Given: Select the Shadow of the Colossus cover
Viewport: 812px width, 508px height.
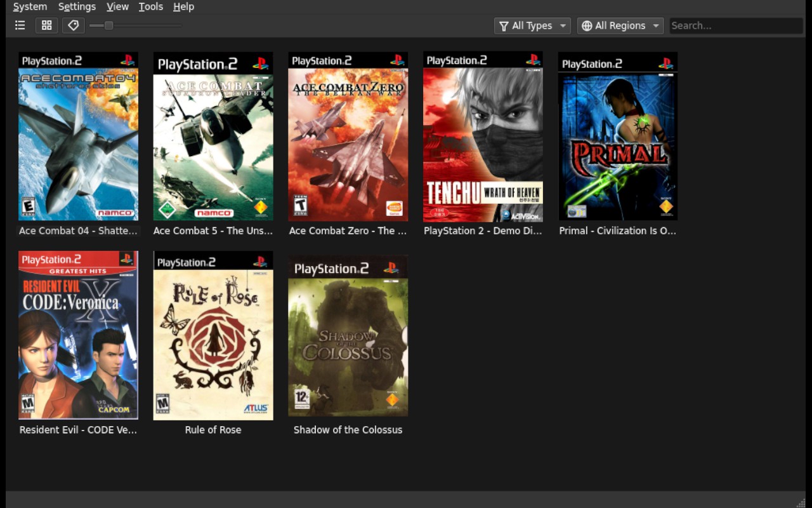Looking at the screenshot, I should coord(348,335).
